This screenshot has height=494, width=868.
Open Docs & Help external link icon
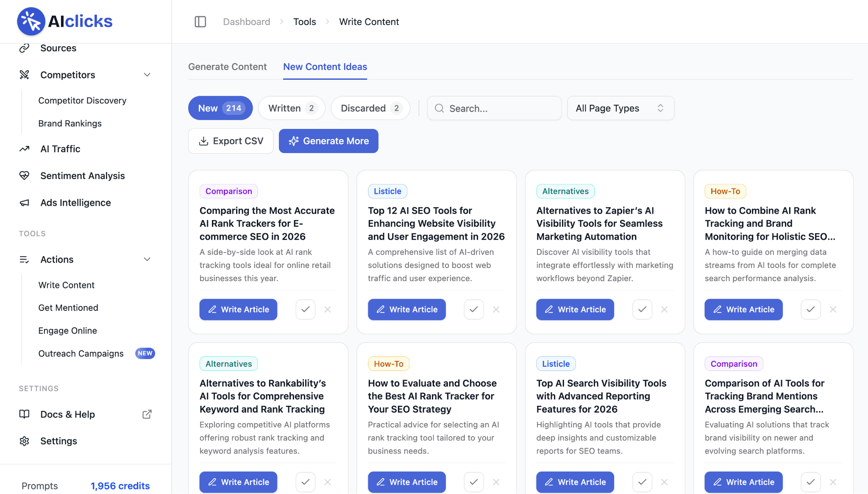coord(147,414)
